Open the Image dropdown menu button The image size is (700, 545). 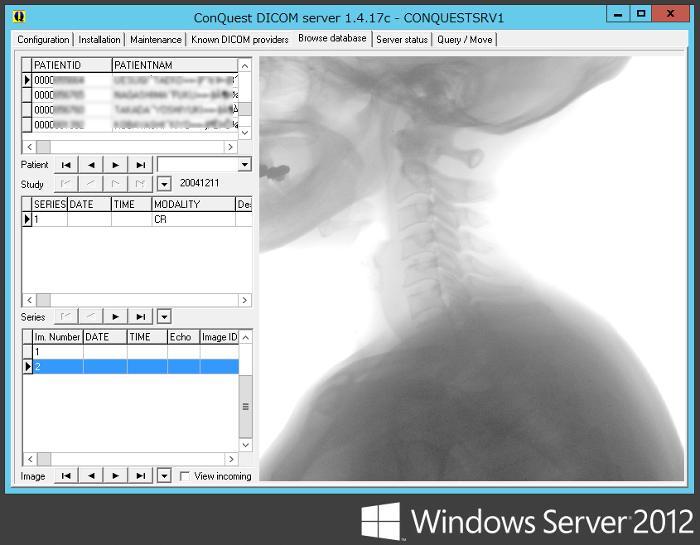pos(164,476)
